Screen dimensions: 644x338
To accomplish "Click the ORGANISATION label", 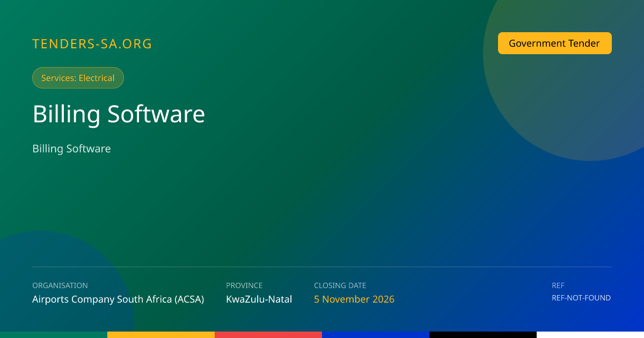I will pyautogui.click(x=60, y=285).
